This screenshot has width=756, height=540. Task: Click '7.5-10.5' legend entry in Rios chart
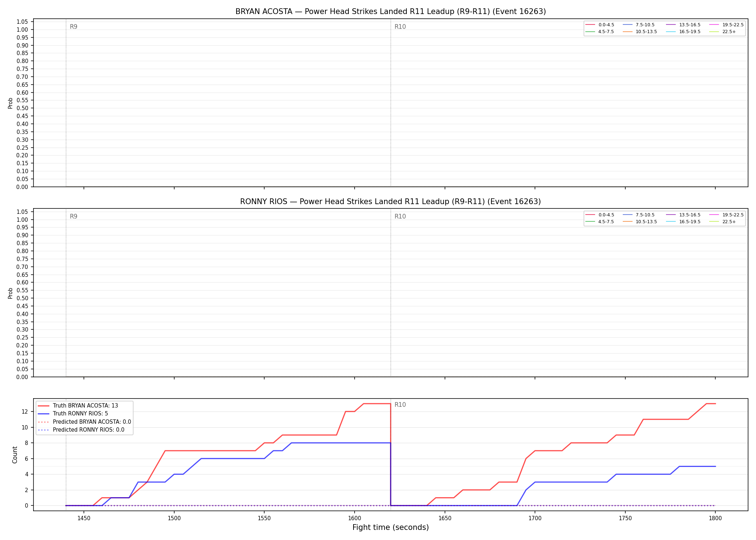pos(639,215)
